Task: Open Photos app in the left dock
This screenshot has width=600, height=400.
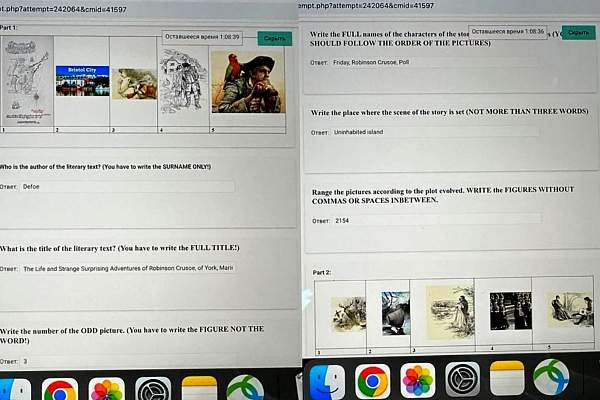Action: (x=106, y=388)
